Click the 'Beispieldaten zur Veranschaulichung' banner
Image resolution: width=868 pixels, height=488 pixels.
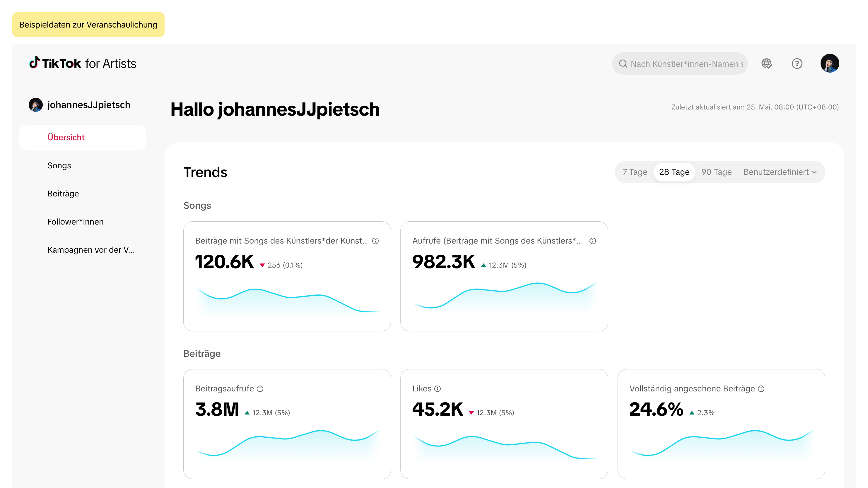(88, 25)
